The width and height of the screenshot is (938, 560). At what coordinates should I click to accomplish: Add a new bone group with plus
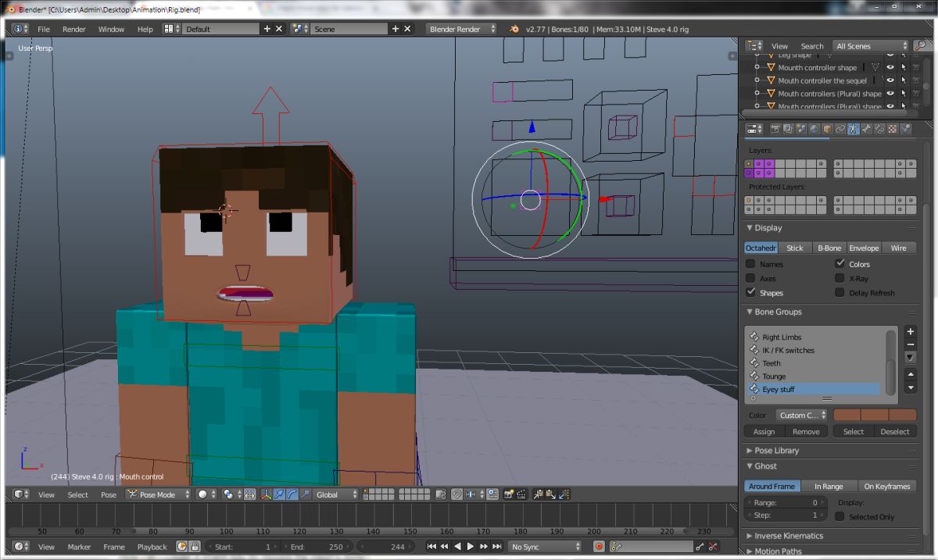911,332
